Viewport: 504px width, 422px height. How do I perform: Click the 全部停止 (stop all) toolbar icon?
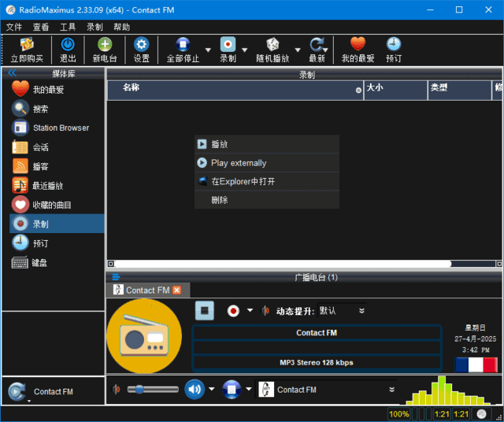click(183, 46)
